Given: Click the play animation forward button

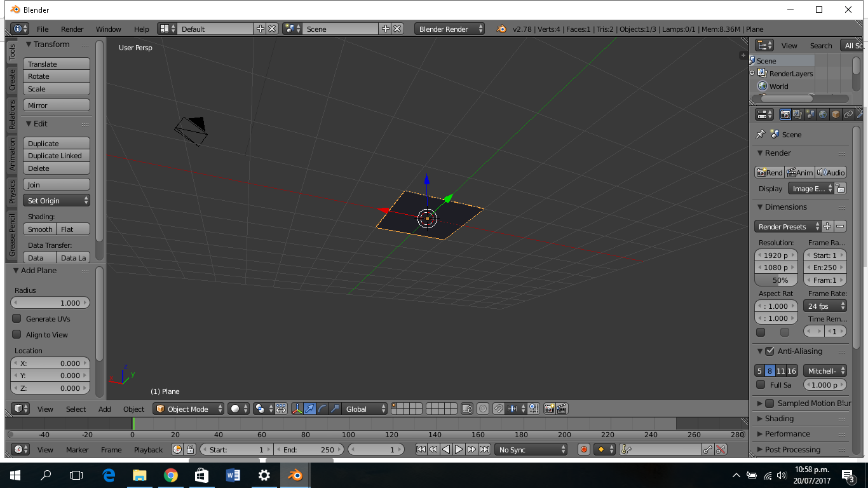Looking at the screenshot, I should pyautogui.click(x=459, y=449).
